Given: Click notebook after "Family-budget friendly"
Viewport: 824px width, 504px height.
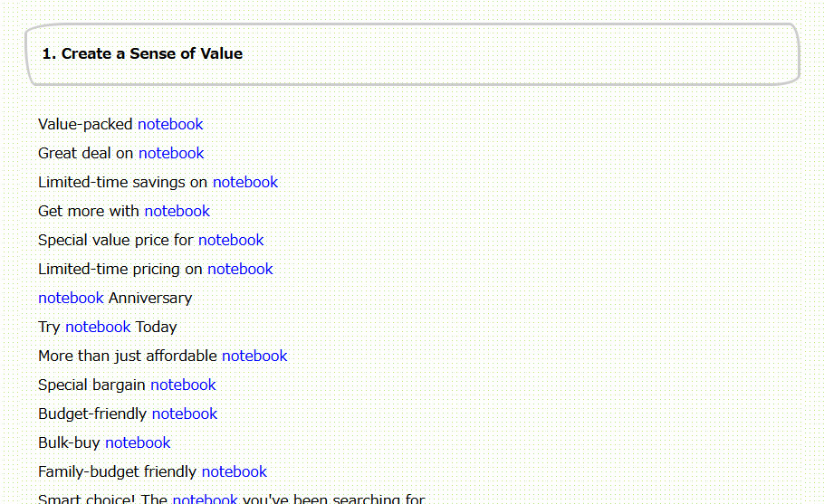Looking at the screenshot, I should tap(235, 471).
